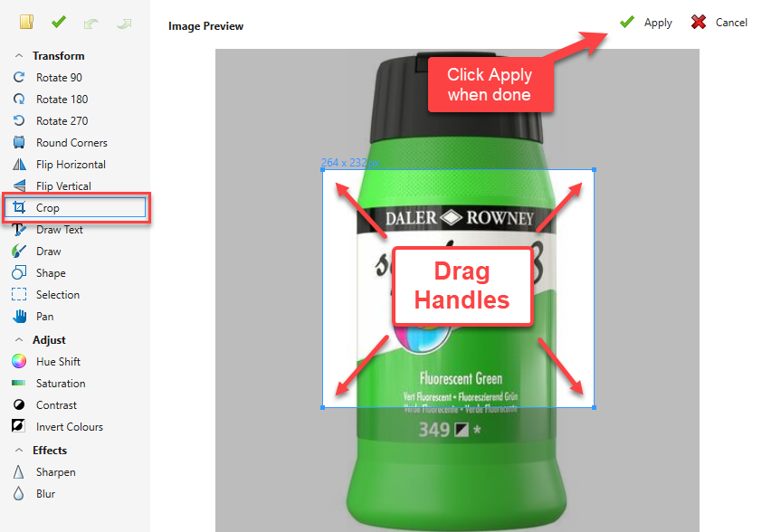Activate the Pan hand icon
This screenshot has height=532, width=762.
[x=19, y=317]
